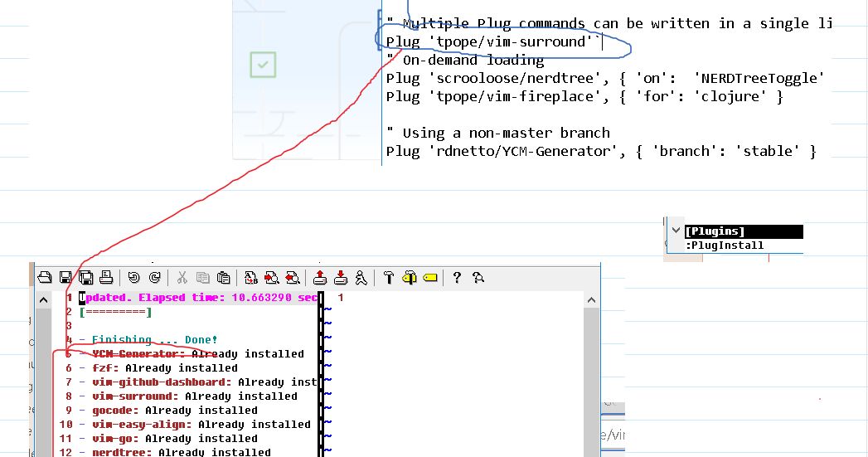Click the 'Updated. Elapsed time' status line

click(x=199, y=298)
